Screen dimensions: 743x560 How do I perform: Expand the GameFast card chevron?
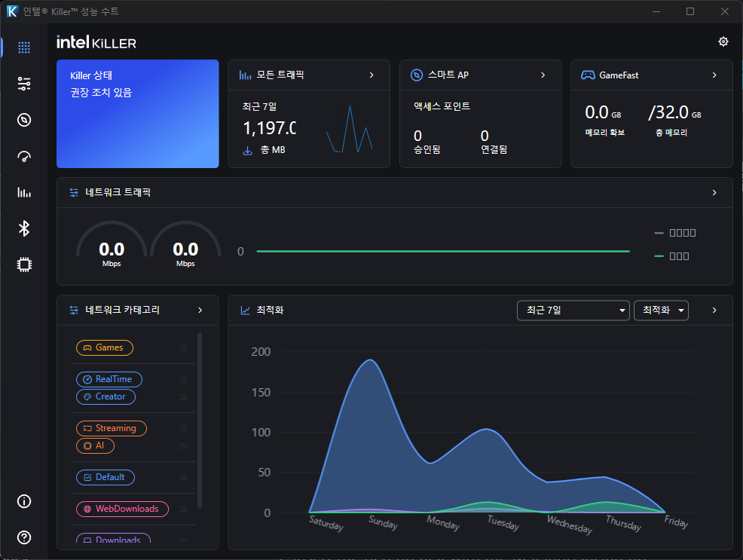point(714,75)
